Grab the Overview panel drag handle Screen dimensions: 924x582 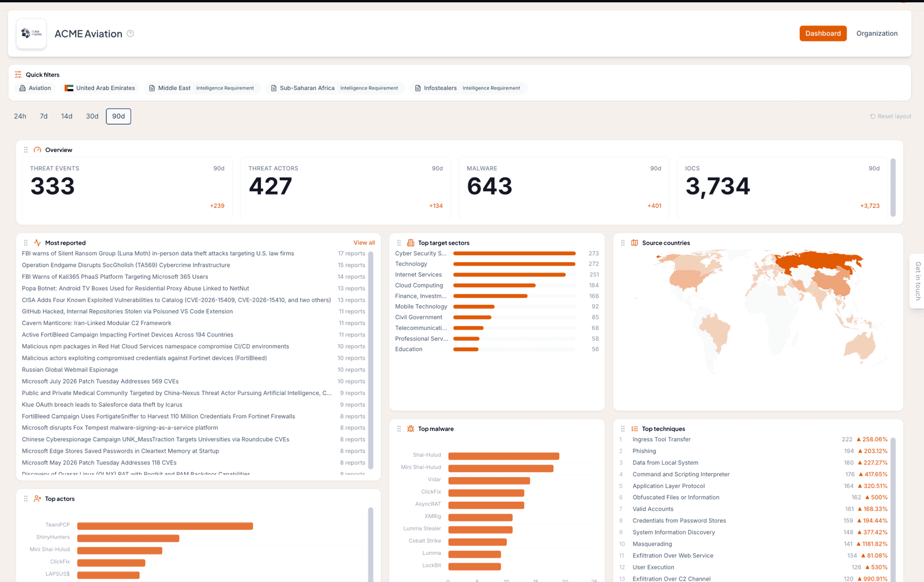click(x=26, y=150)
